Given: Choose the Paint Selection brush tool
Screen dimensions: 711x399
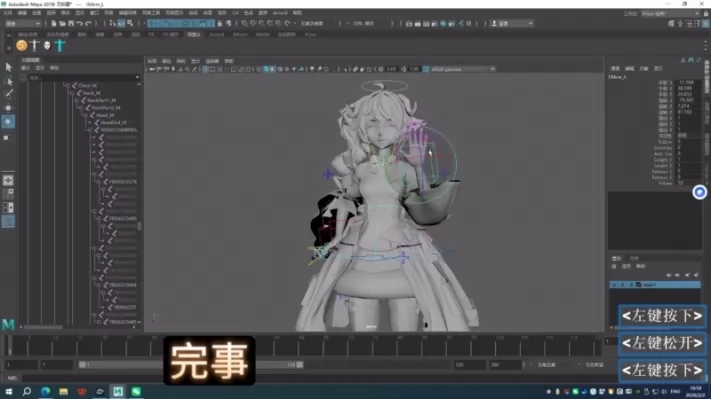Looking at the screenshot, I should pyautogui.click(x=8, y=94).
